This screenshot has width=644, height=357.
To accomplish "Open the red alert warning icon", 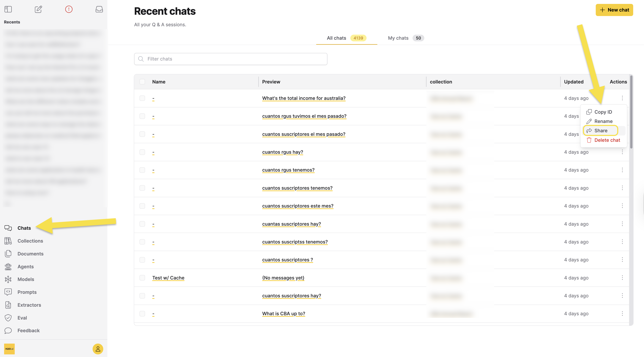I will [69, 9].
